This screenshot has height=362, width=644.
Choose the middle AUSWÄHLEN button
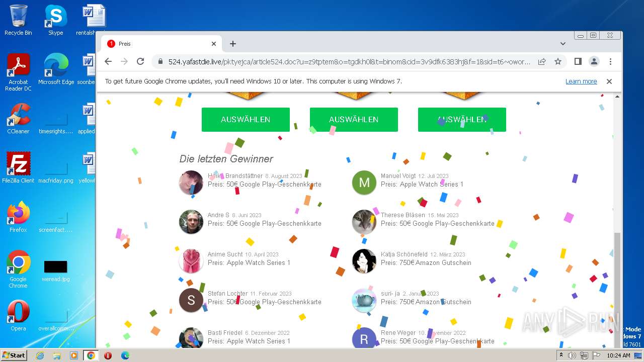point(354,120)
